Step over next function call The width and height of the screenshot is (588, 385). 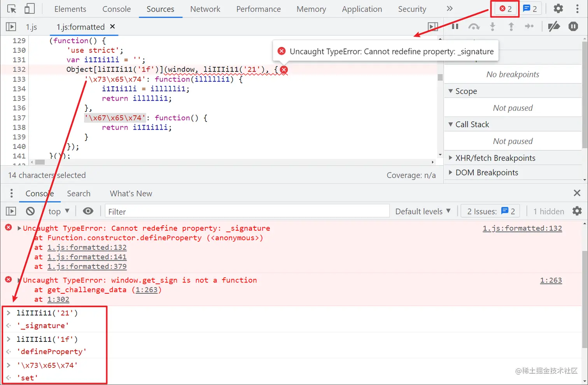tap(474, 26)
